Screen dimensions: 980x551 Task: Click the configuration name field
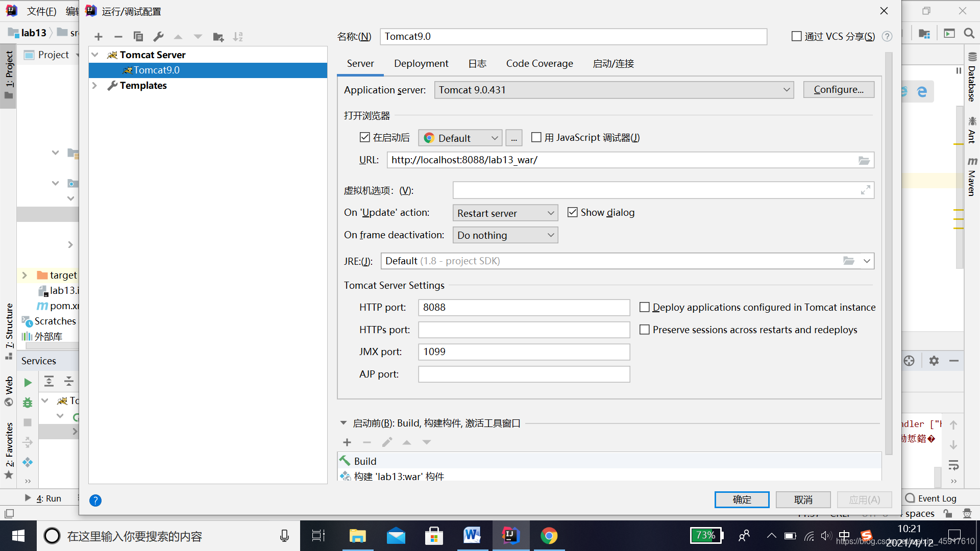573,36
